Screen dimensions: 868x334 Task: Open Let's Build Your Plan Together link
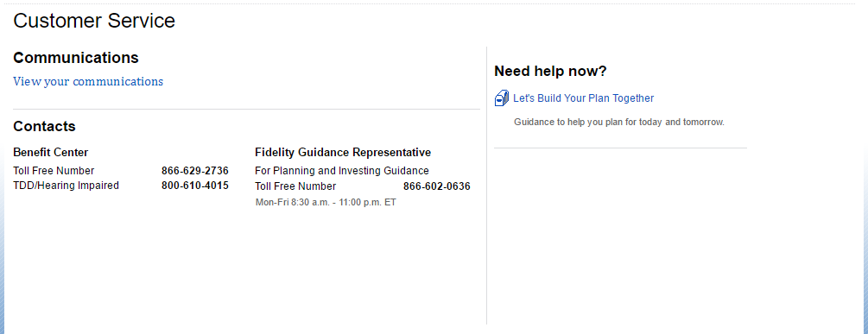584,98
